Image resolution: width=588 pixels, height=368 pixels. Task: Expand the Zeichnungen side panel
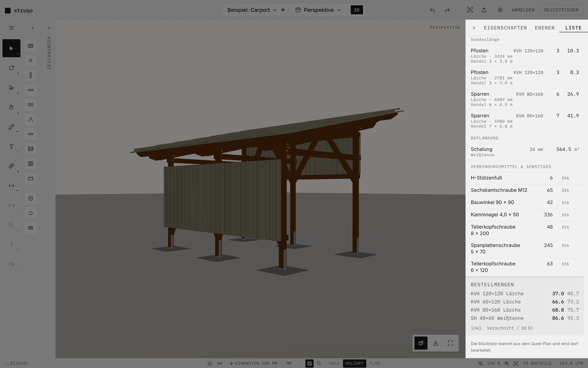tap(49, 28)
